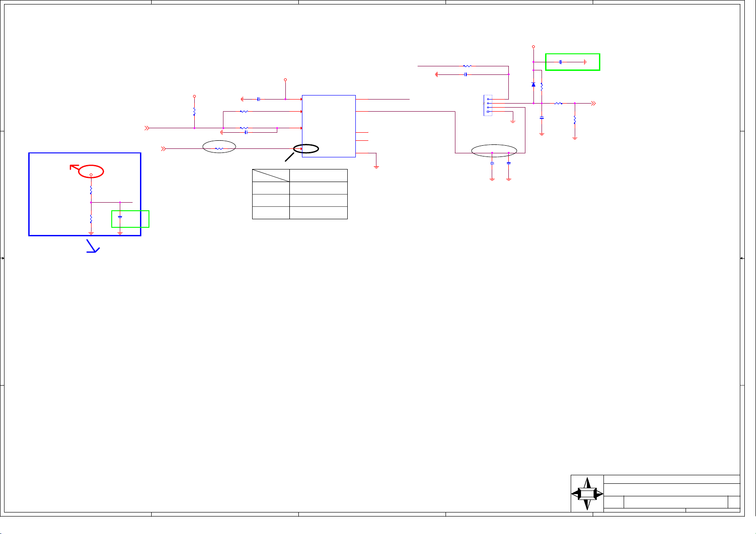The image size is (756, 534).
Task: Select the vertical pull-up resistor left of IC
Action: [194, 111]
